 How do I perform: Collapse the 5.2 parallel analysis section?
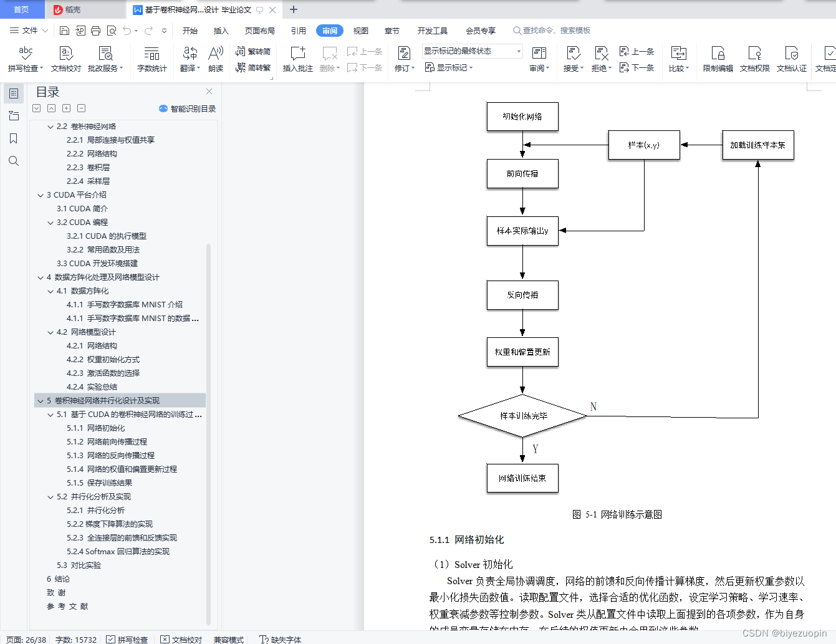tap(50, 497)
